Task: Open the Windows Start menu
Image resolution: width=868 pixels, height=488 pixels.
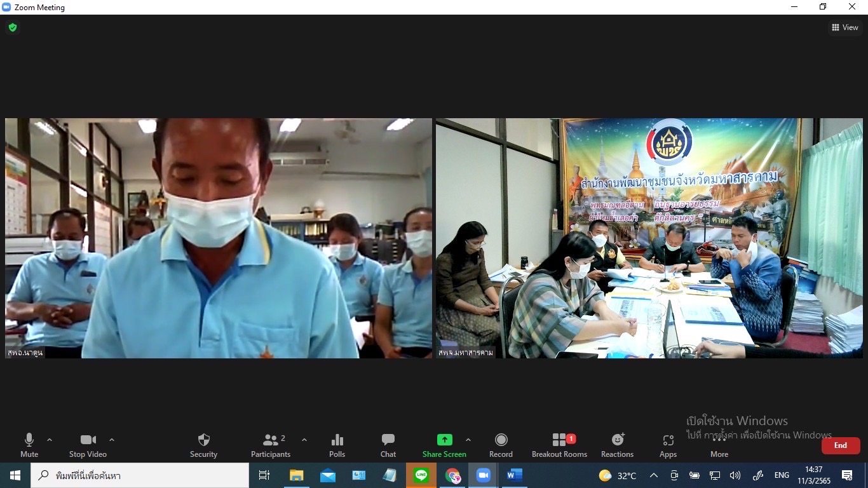Action: [15, 475]
